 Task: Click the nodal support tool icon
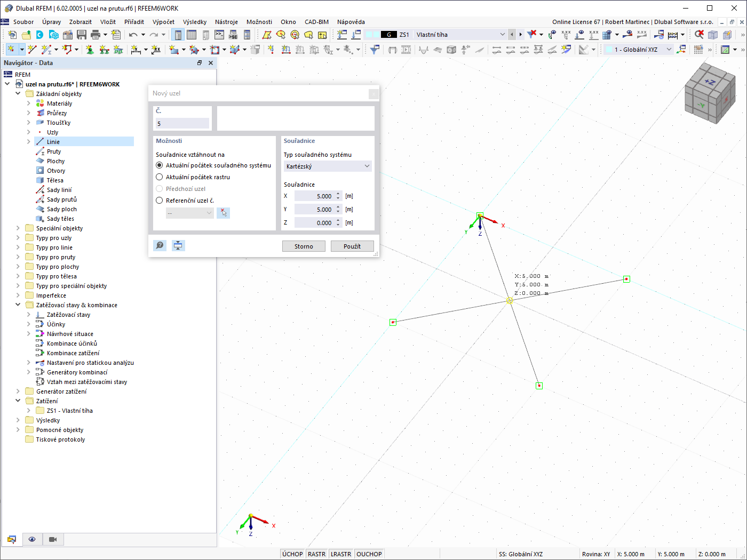click(x=90, y=50)
